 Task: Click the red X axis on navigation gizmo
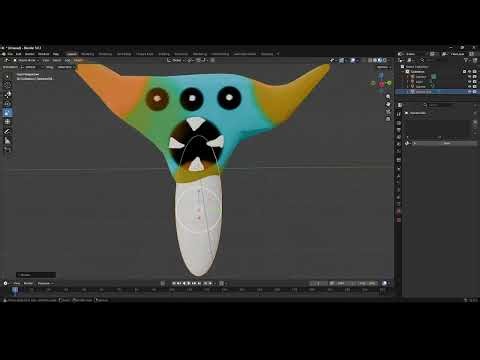pyautogui.click(x=381, y=85)
